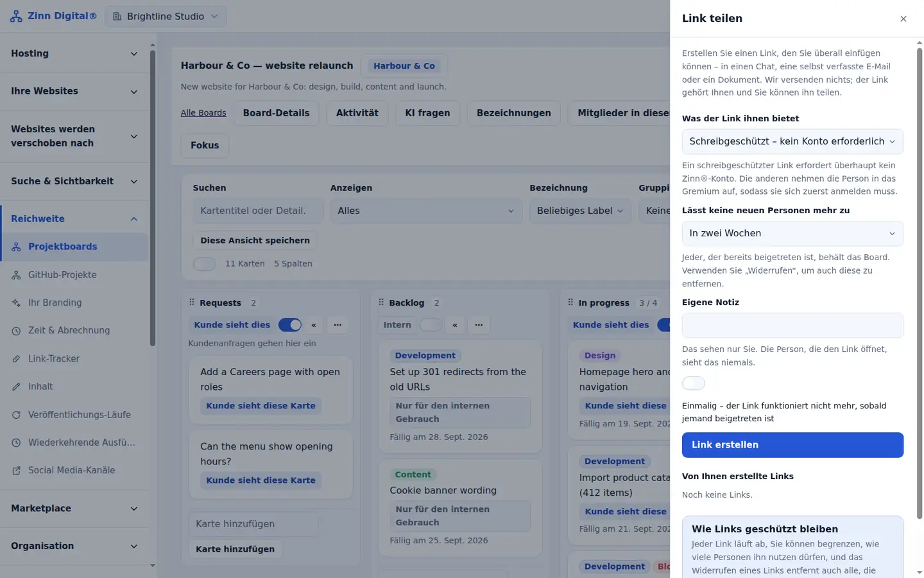Click the Zinn Digital logo icon

tap(16, 16)
